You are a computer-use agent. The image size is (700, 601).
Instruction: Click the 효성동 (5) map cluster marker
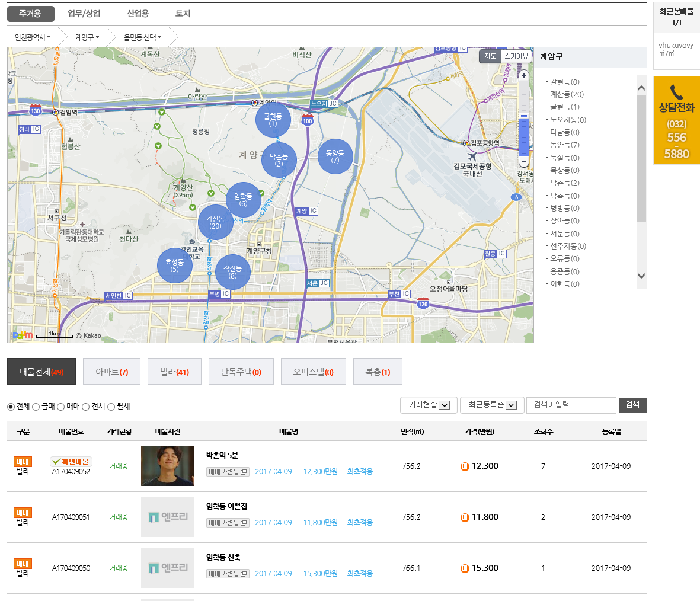click(x=174, y=266)
